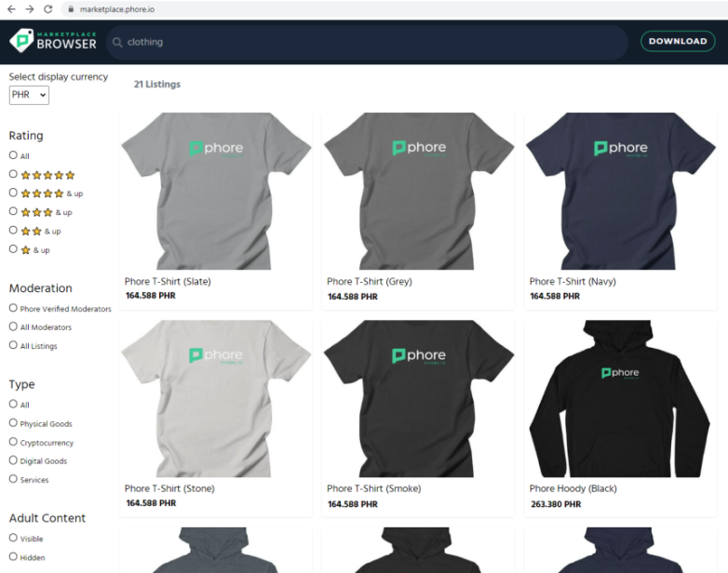Screen dimensions: 728x573
Task: Select Rating All radio button
Action: (x=13, y=155)
